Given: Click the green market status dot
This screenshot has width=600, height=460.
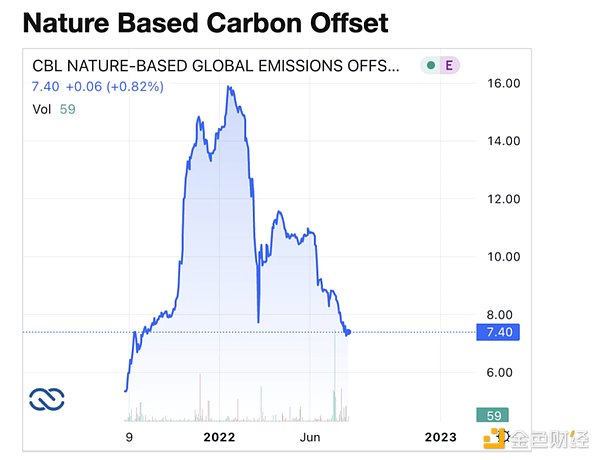Looking at the screenshot, I should coord(431,65).
